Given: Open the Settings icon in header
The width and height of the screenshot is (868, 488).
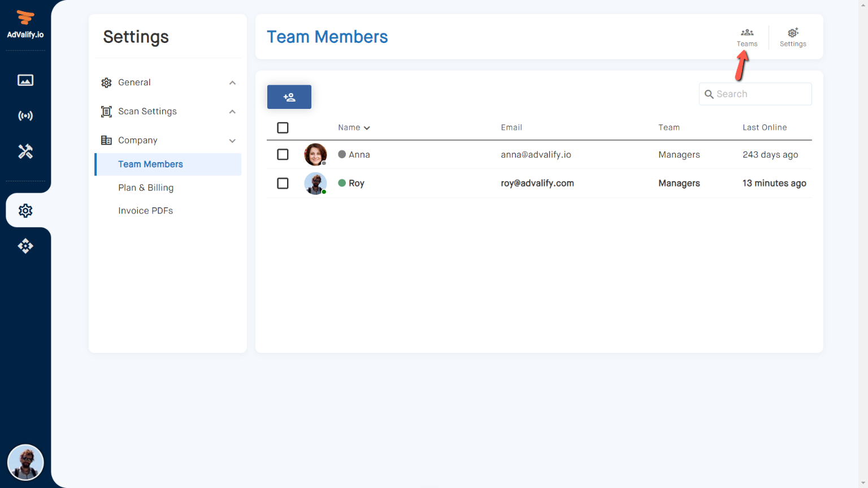Looking at the screenshot, I should tap(793, 37).
